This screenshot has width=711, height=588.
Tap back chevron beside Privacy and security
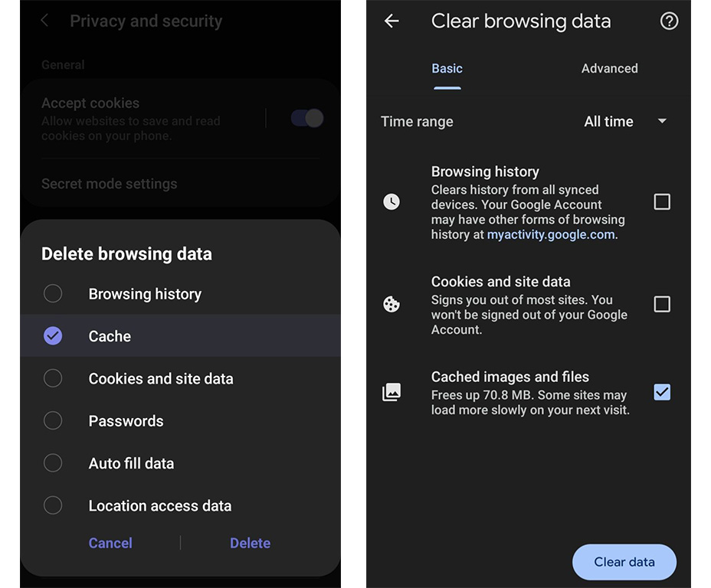(x=44, y=21)
